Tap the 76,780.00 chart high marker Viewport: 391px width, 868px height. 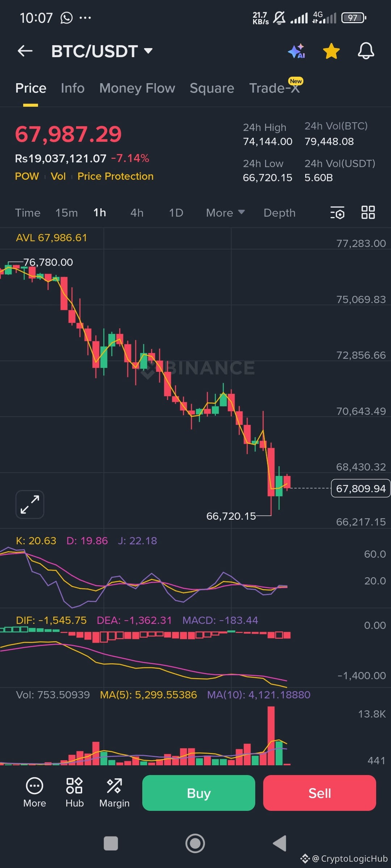point(48,262)
